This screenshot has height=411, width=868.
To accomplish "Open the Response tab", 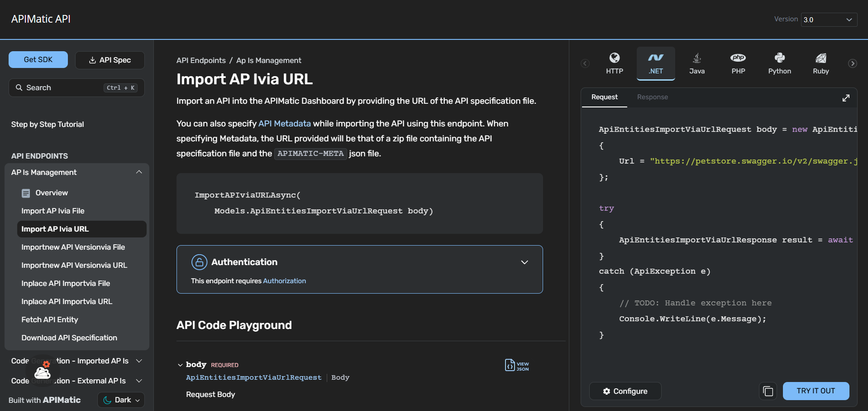I will tap(652, 97).
